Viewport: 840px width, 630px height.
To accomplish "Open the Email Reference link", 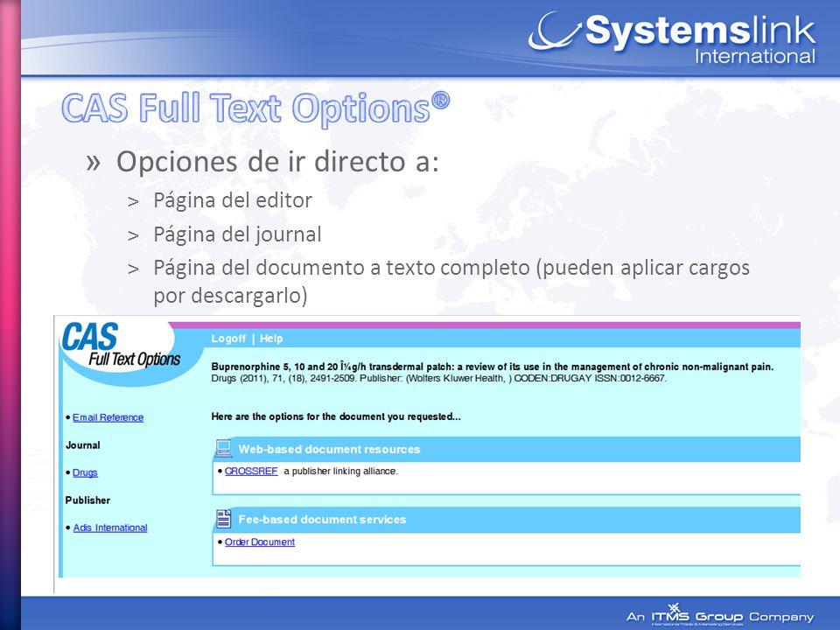I will (x=108, y=417).
